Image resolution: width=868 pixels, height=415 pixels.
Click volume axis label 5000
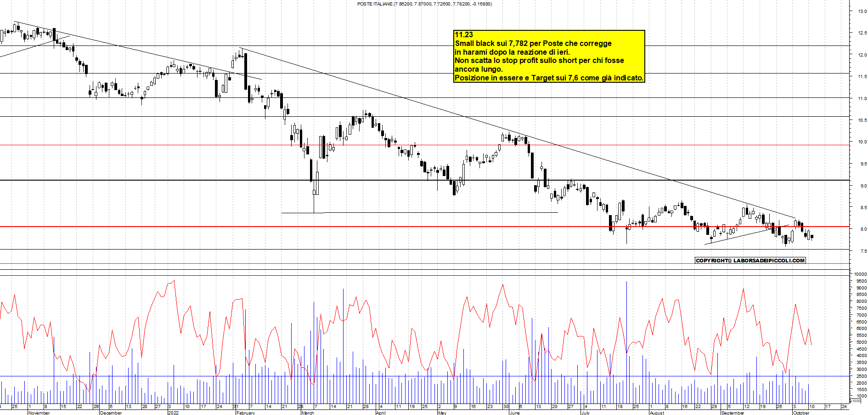point(862,342)
